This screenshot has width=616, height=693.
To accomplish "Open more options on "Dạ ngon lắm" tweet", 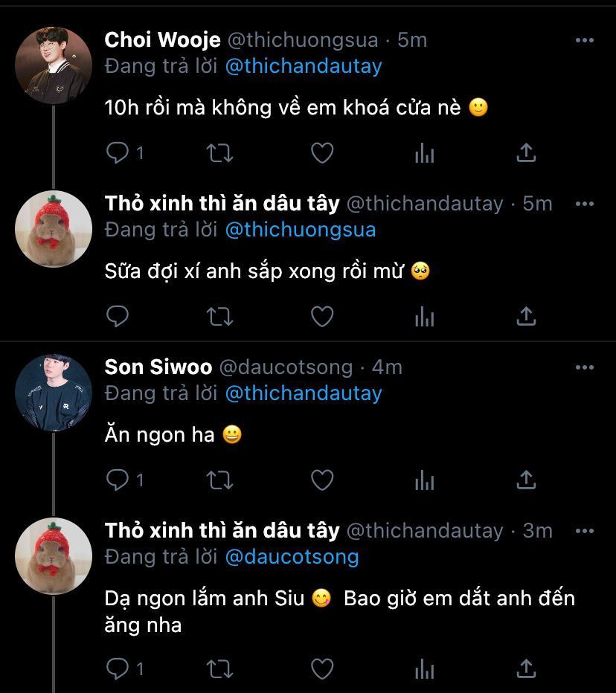I will tap(585, 531).
